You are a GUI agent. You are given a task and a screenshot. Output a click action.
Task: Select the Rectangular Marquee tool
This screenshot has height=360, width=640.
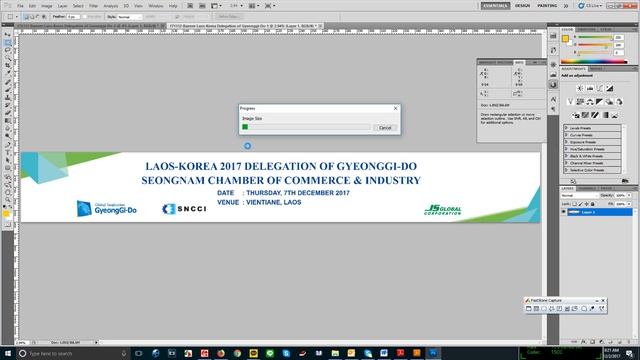click(8, 42)
